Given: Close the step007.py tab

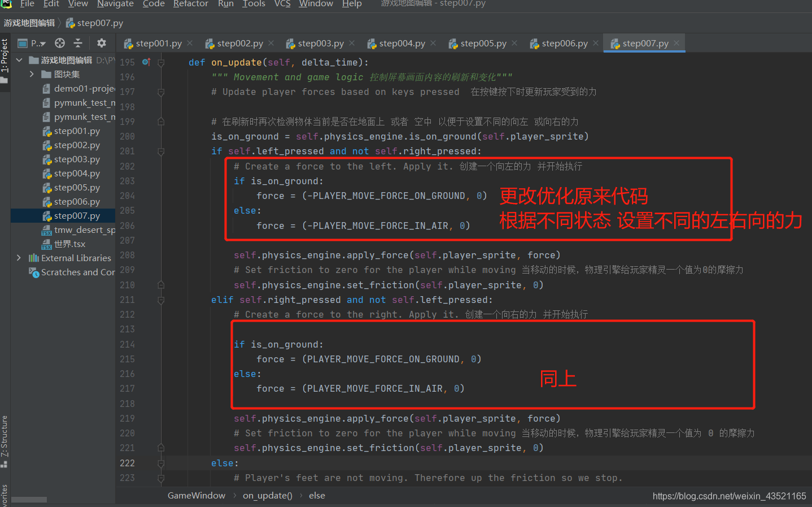Looking at the screenshot, I should tap(676, 44).
